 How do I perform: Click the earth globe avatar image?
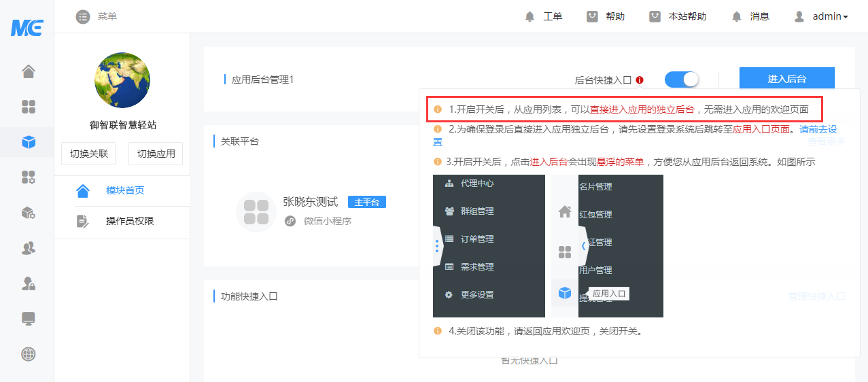tap(122, 80)
